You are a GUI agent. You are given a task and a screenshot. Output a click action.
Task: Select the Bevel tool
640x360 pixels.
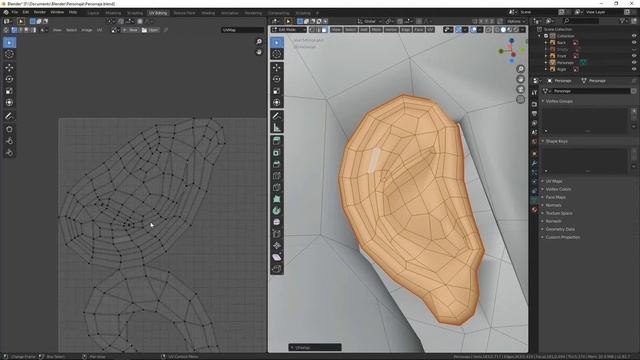tap(277, 164)
